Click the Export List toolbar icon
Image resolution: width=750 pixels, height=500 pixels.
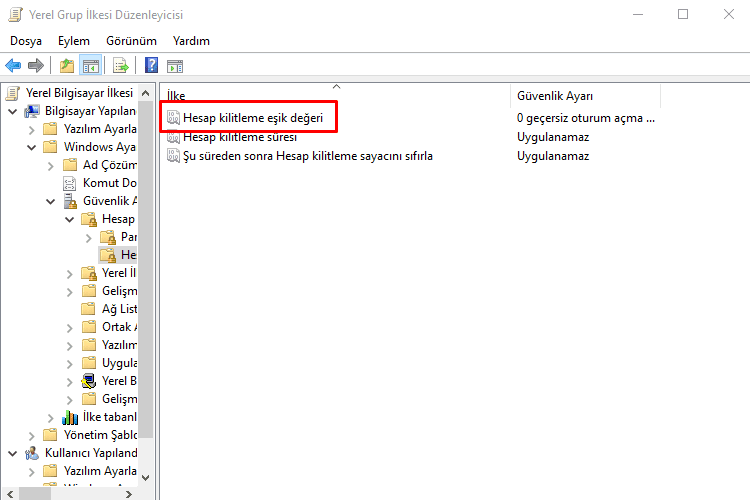[x=121, y=66]
